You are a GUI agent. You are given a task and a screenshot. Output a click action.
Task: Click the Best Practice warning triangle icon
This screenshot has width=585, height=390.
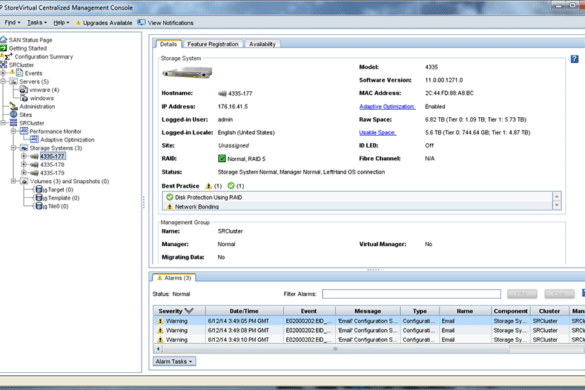point(209,185)
